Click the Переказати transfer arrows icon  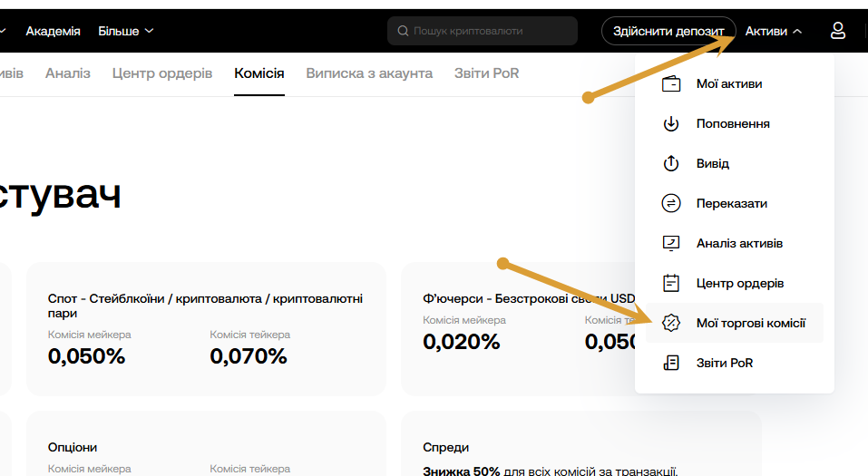pos(671,204)
